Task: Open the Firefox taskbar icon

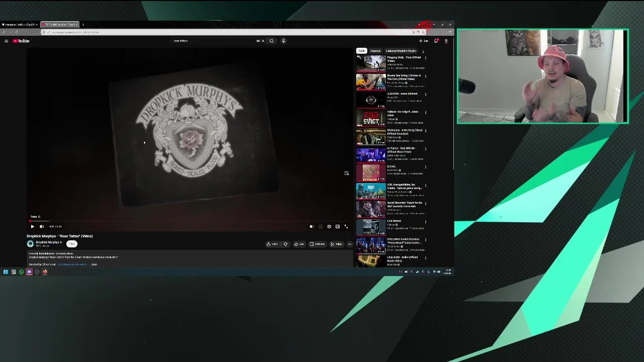Action: (45, 272)
